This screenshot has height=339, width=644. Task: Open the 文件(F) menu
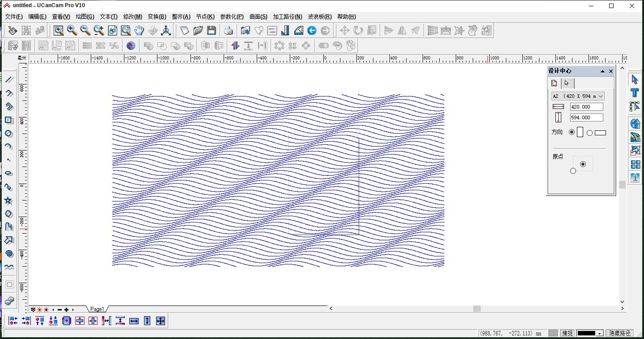(14, 17)
